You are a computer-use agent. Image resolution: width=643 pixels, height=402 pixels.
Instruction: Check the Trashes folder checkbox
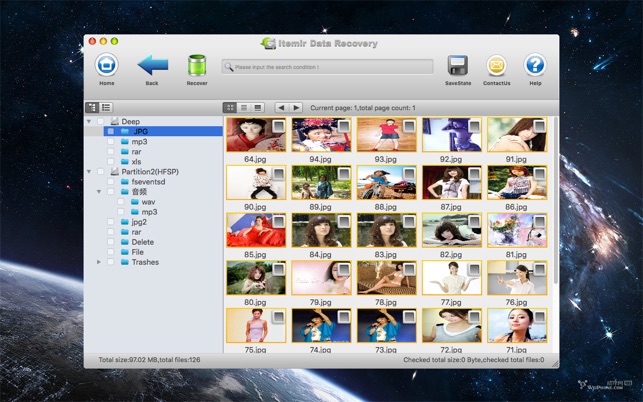[111, 262]
